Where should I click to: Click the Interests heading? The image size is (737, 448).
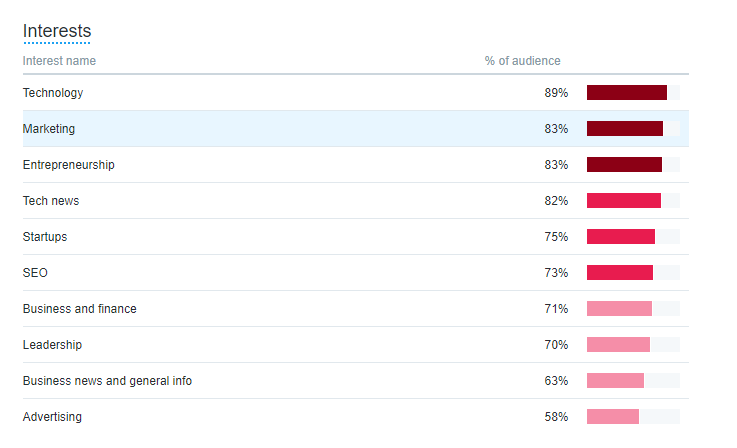coord(57,31)
